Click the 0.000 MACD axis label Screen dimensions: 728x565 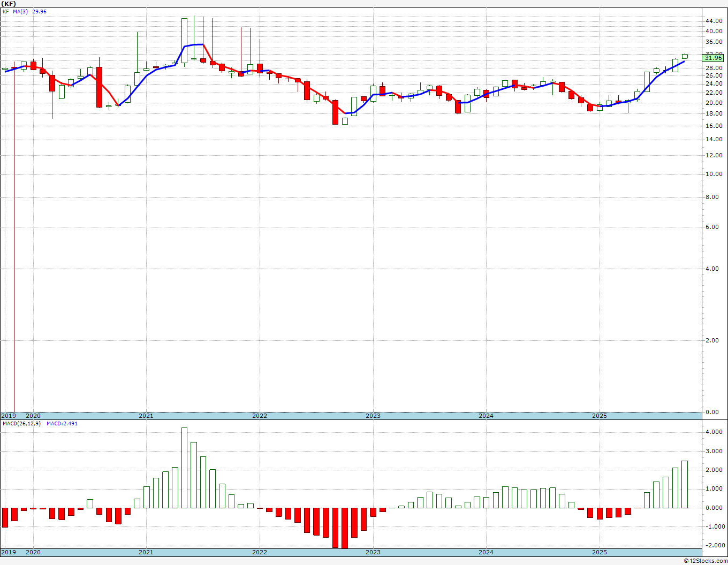[714, 508]
